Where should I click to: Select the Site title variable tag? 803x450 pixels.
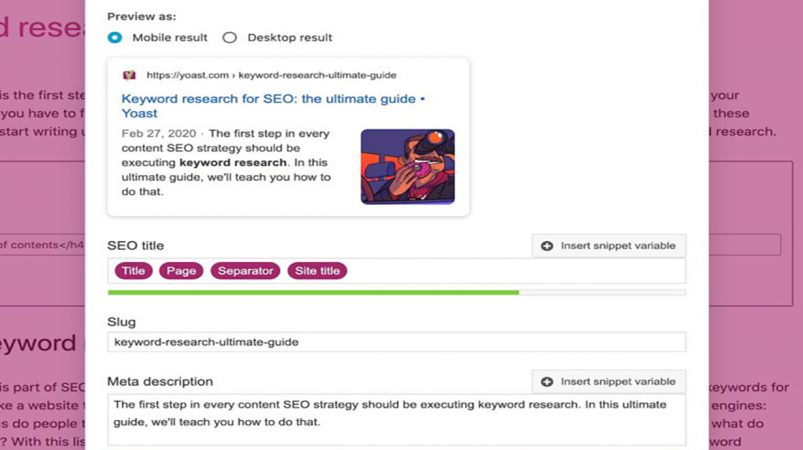coord(317,271)
